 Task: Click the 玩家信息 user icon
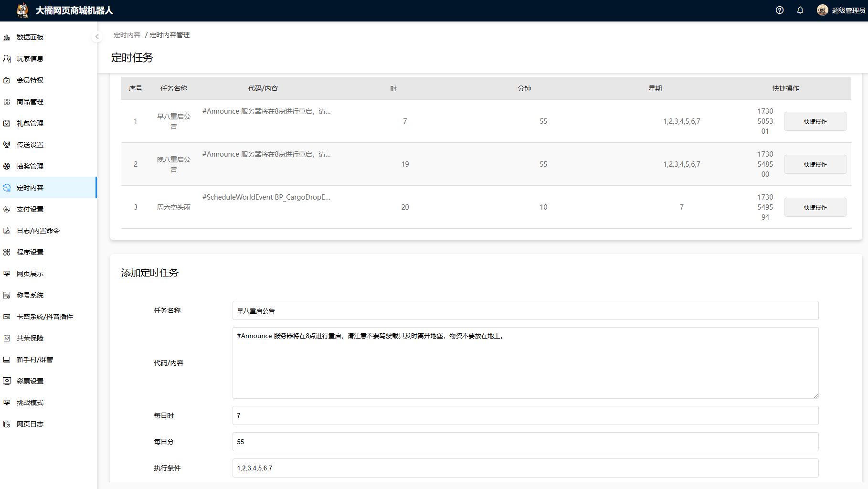point(7,59)
